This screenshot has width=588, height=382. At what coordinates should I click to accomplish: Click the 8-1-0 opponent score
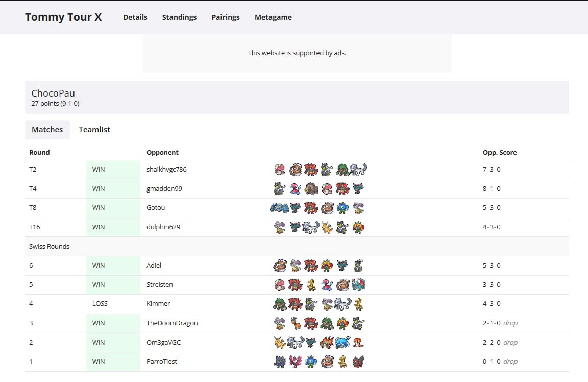492,189
